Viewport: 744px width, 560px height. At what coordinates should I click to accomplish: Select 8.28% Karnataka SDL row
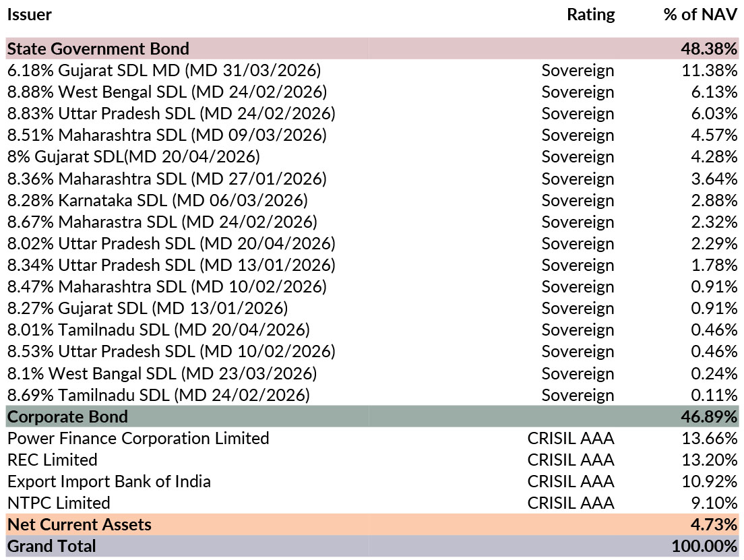(x=157, y=200)
